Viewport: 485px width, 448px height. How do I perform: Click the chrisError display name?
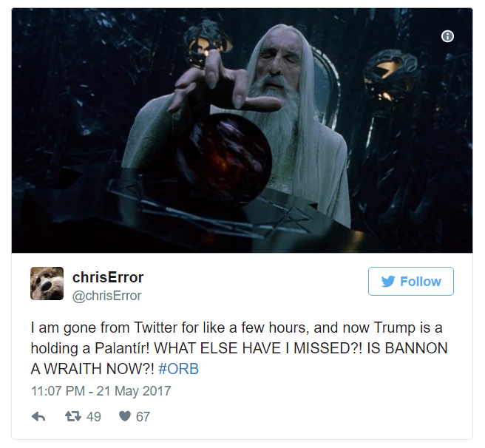(x=108, y=277)
